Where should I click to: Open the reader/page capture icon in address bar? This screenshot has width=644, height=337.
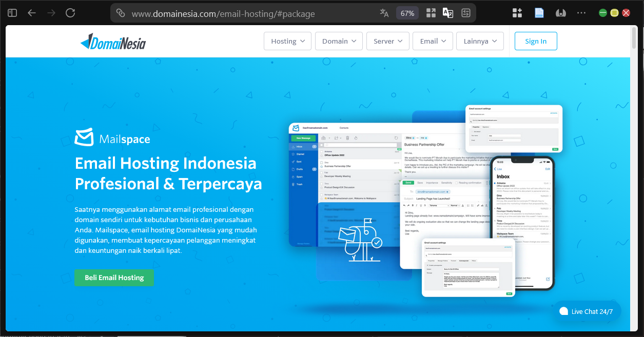click(x=466, y=13)
